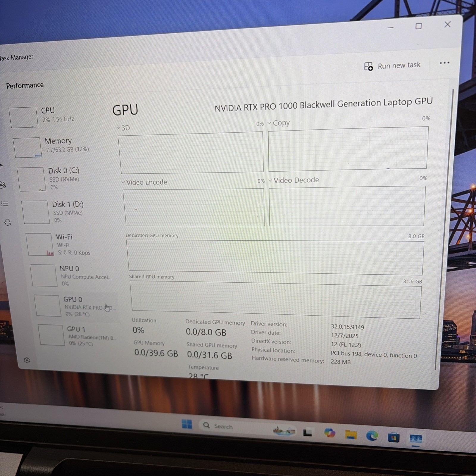Open Task Manager Settings gear at bottom

point(27,360)
